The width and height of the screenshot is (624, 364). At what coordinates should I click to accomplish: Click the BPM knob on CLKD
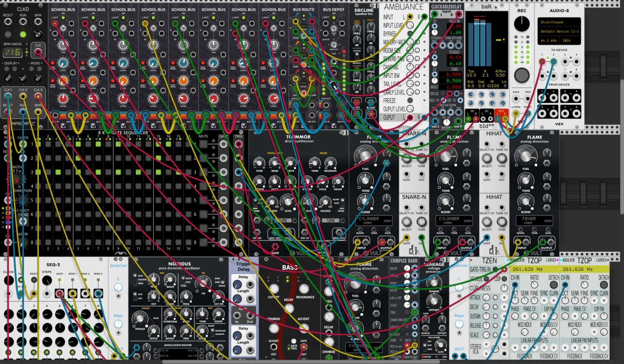click(x=38, y=35)
